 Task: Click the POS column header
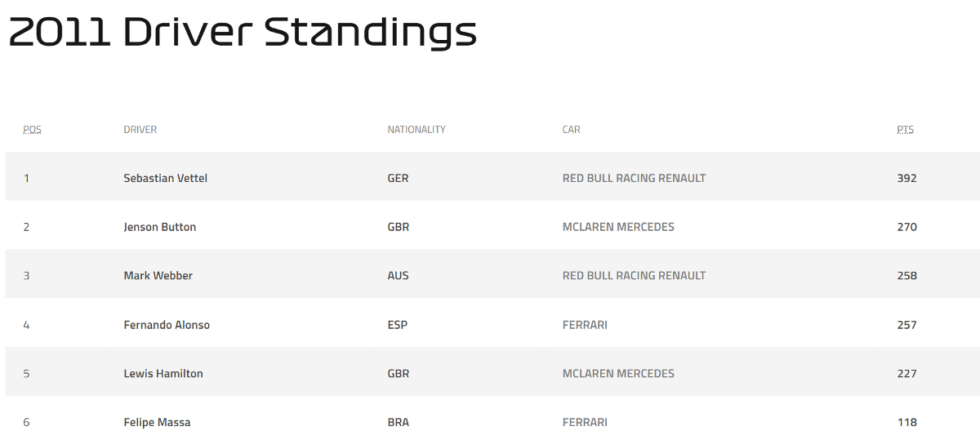click(x=32, y=130)
